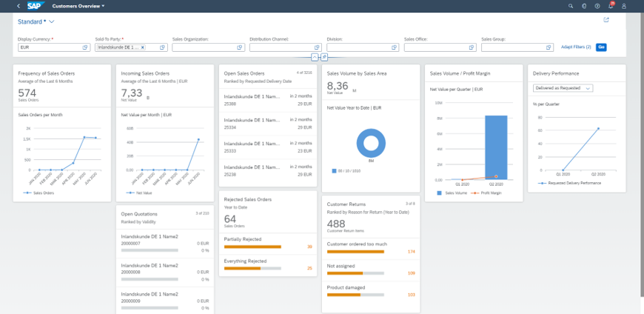Toggle the pin header button

(x=324, y=57)
